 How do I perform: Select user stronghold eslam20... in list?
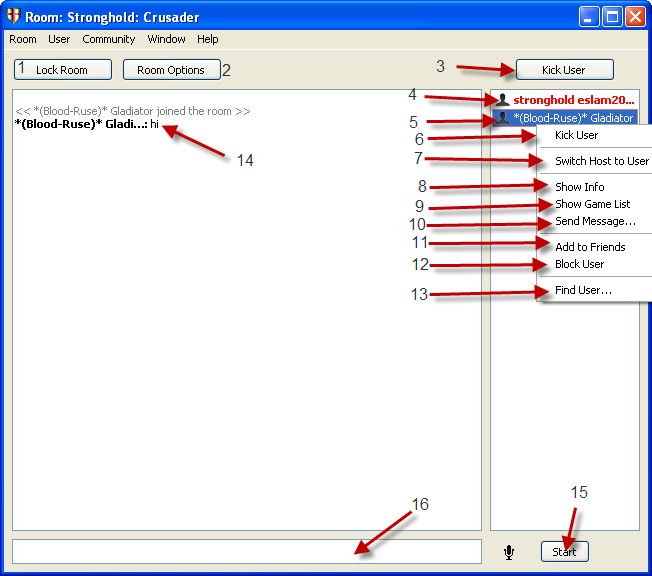[565, 100]
